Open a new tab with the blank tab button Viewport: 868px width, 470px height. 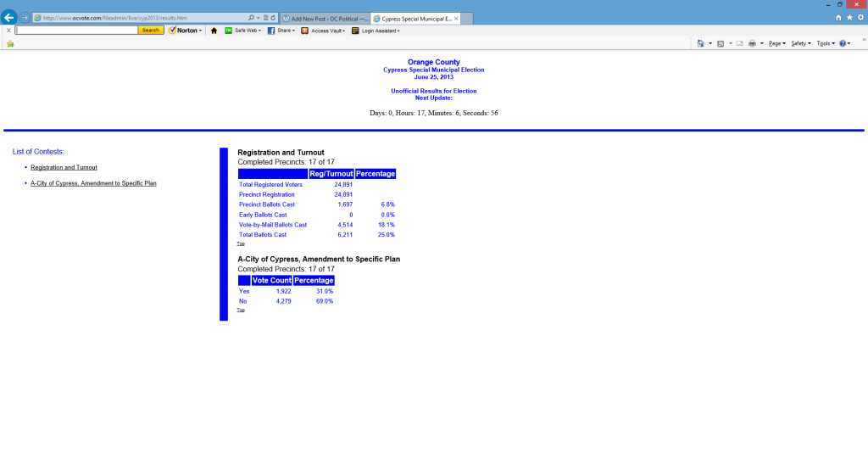[467, 19]
